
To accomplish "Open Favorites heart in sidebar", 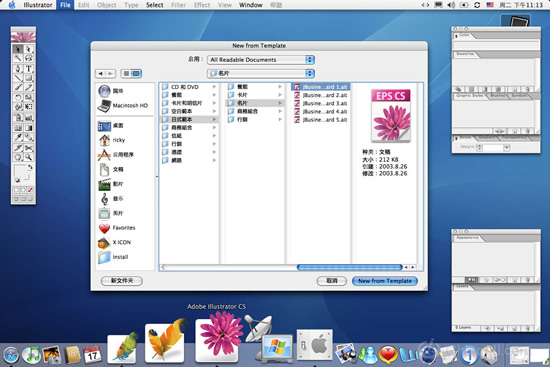I will (117, 228).
